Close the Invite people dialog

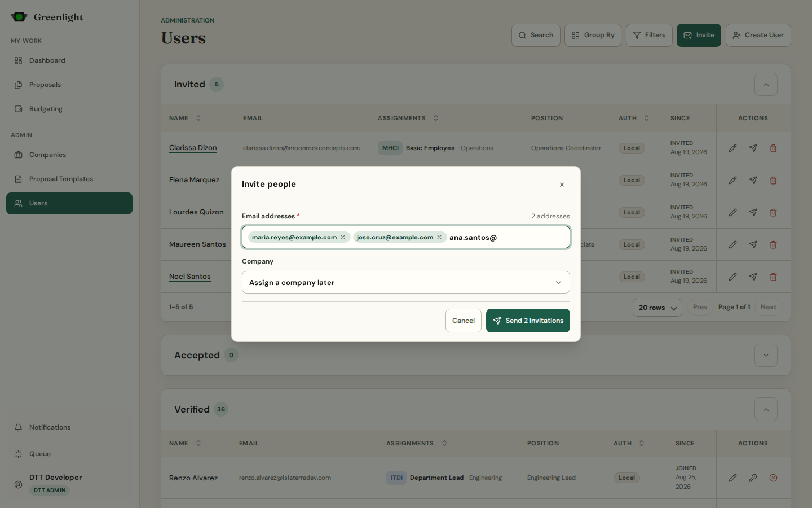[x=562, y=185]
